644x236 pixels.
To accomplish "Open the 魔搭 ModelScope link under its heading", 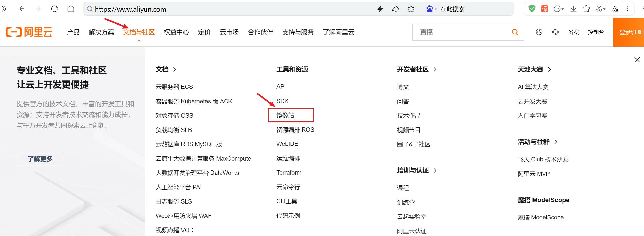I will 541,217.
